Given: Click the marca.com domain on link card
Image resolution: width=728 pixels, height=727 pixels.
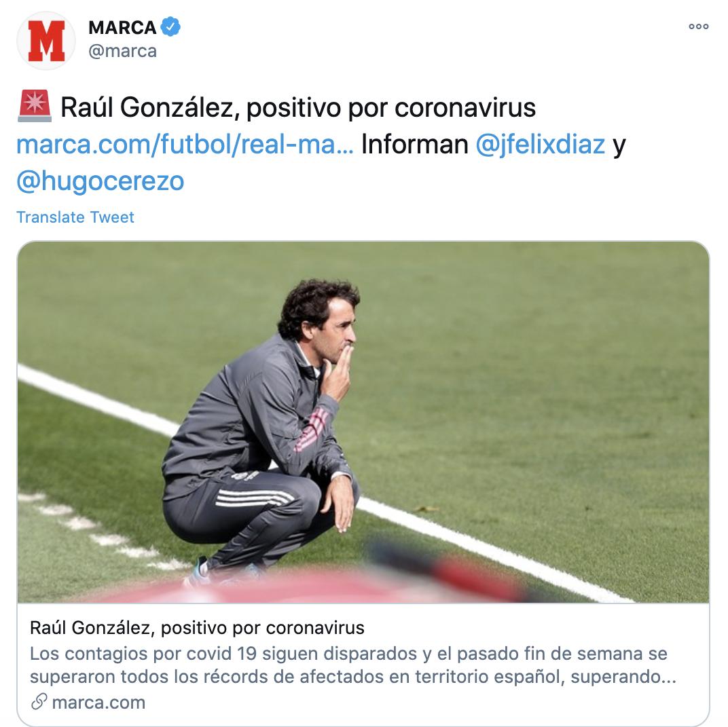Looking at the screenshot, I should point(98,703).
